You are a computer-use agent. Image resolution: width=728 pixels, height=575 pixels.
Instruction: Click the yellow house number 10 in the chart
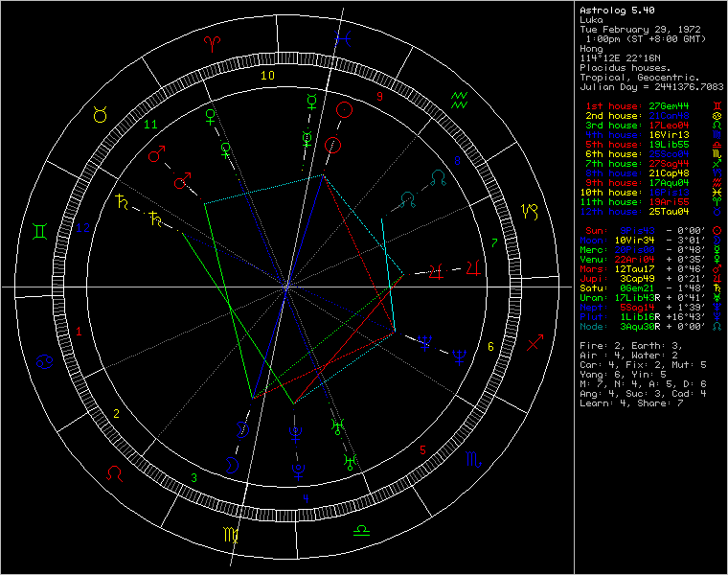point(267,76)
